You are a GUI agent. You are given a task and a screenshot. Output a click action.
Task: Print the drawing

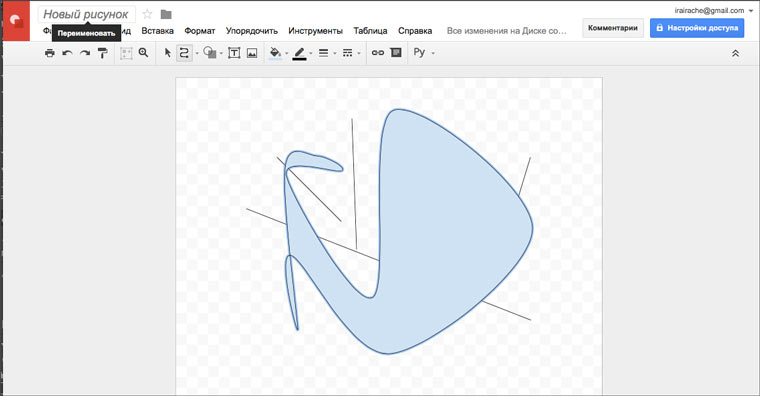tap(49, 53)
